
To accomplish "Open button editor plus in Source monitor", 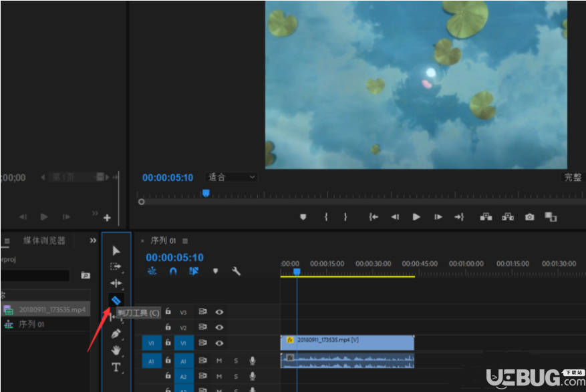I will (108, 218).
